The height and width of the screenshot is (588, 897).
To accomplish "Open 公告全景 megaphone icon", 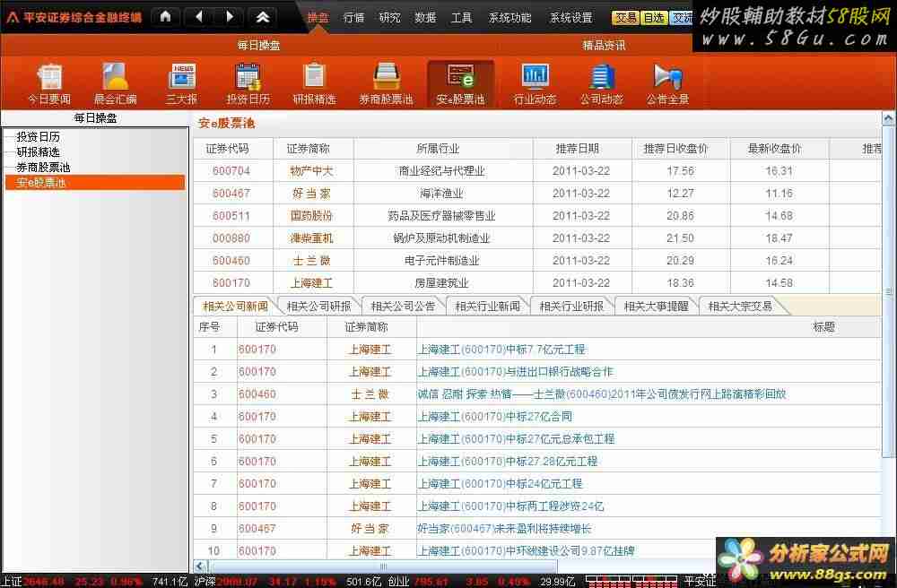I will (x=667, y=84).
